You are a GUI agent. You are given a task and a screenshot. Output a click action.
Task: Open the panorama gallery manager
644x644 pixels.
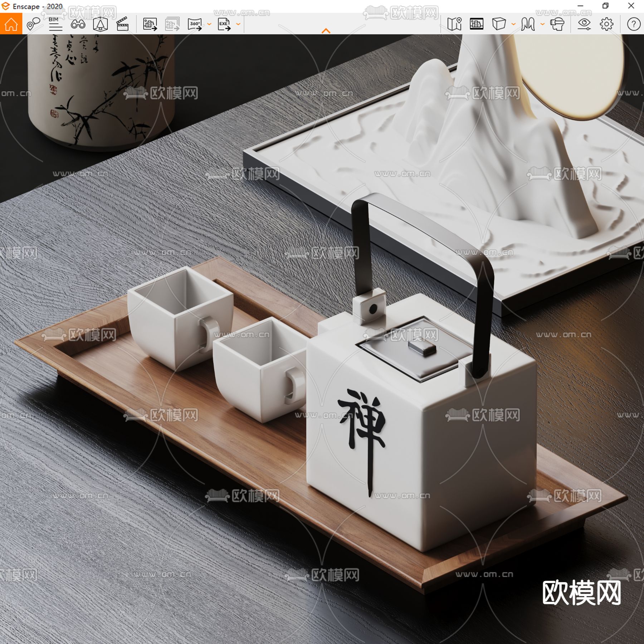click(476, 24)
